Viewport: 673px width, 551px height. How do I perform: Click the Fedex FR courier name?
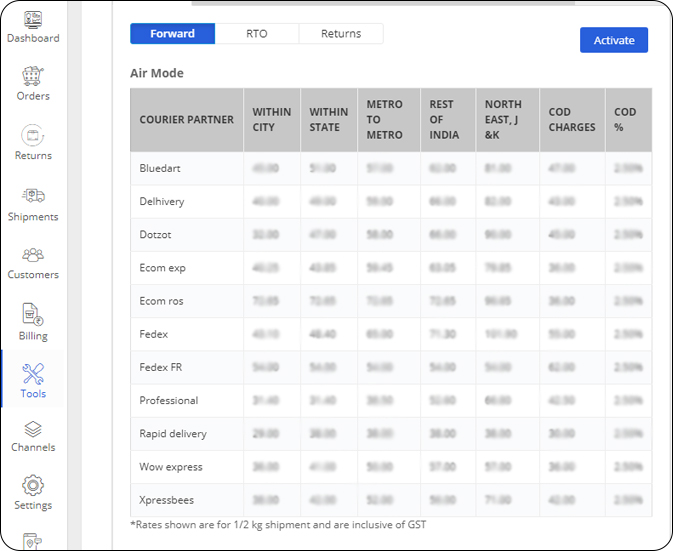click(161, 367)
